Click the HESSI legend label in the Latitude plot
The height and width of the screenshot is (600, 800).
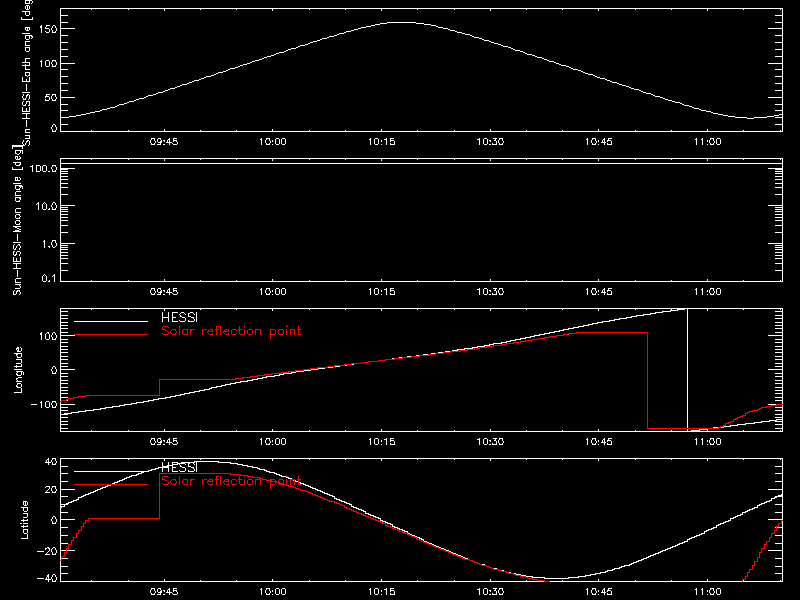point(179,467)
